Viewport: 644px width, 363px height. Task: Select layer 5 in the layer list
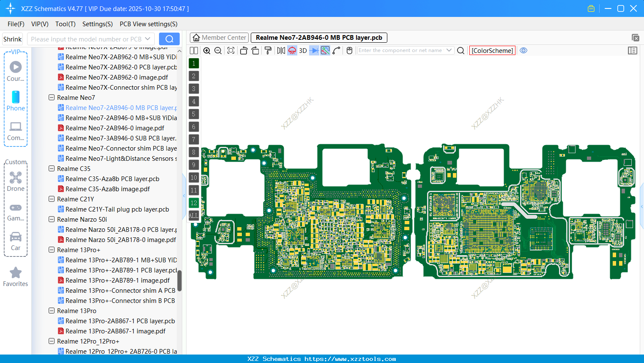click(194, 114)
